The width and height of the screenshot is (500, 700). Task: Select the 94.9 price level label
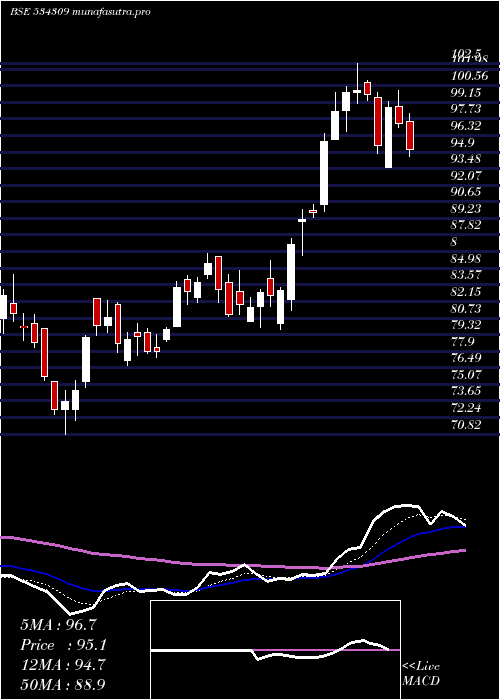coord(463,143)
